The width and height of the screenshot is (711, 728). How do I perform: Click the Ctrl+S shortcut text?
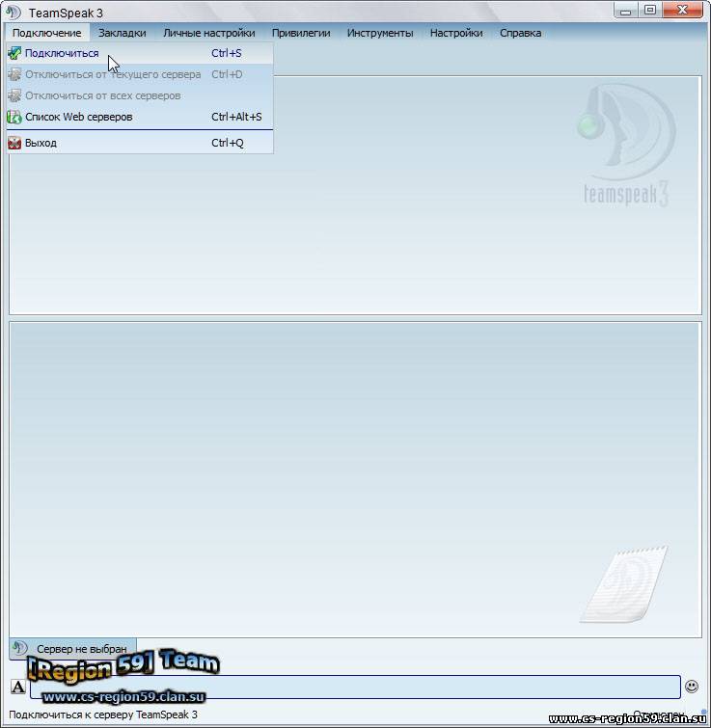(x=226, y=53)
